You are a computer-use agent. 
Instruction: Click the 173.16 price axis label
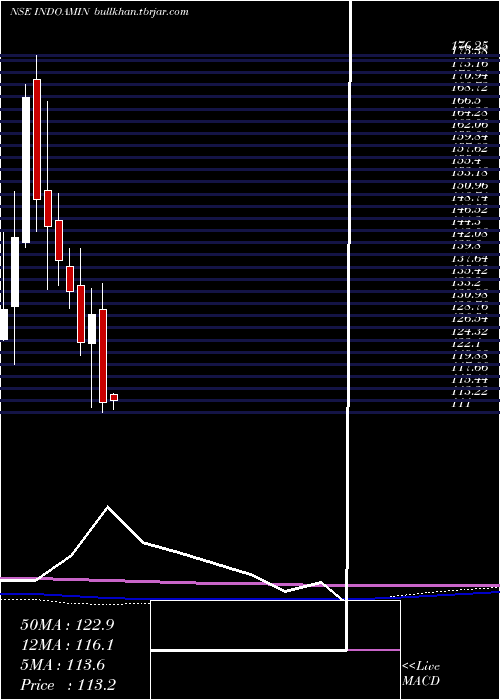(469, 64)
